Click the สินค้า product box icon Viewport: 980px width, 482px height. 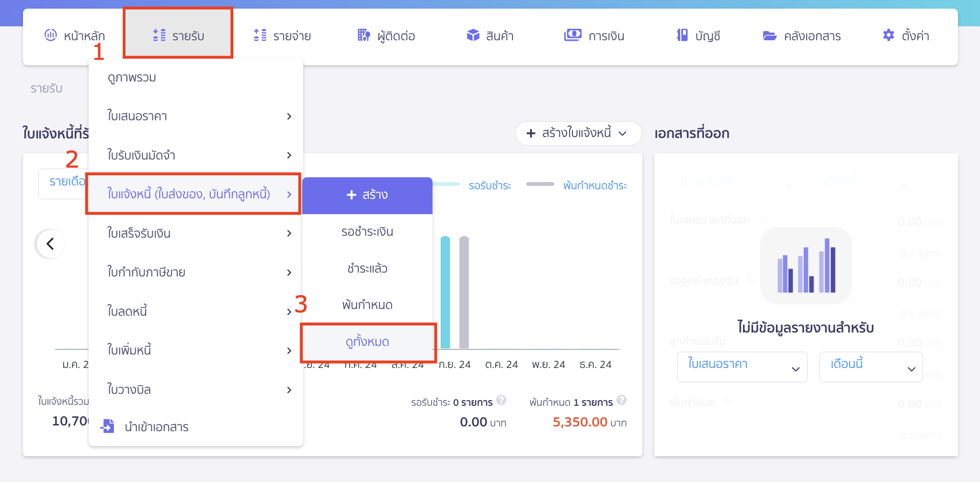473,35
